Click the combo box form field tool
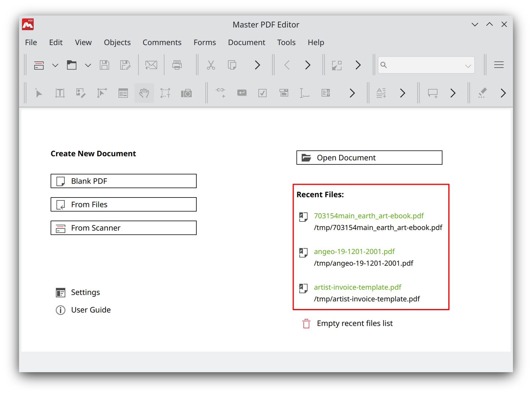This screenshot has width=532, height=395. [x=284, y=93]
